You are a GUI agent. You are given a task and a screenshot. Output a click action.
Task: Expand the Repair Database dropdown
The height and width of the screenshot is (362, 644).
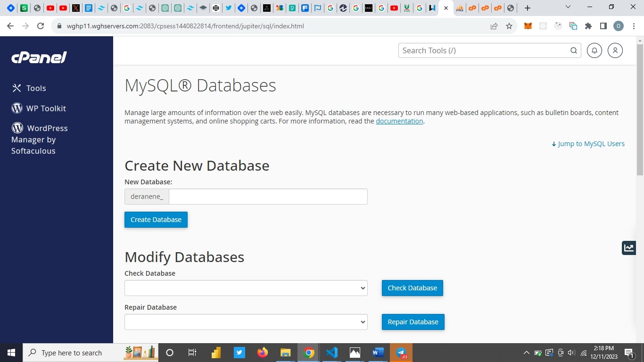tap(246, 322)
